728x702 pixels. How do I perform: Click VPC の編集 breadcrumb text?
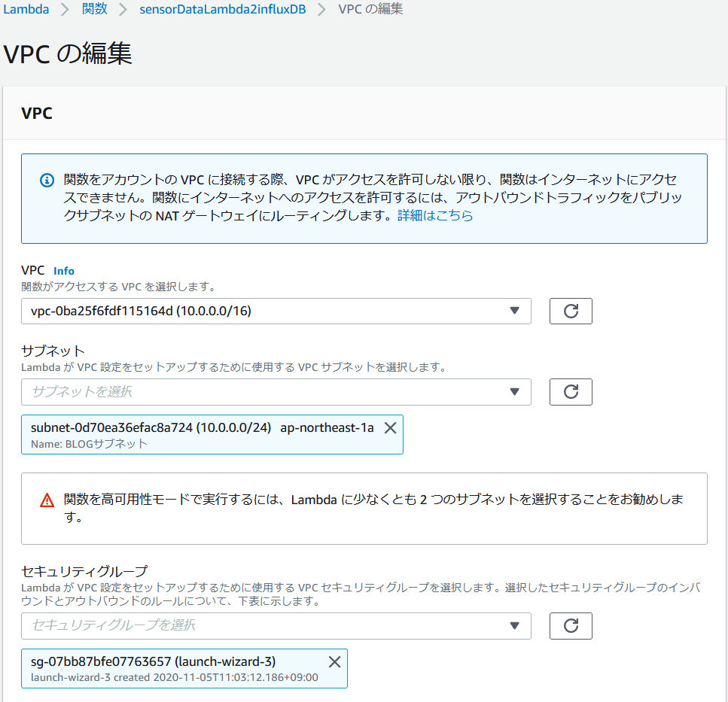tap(370, 9)
